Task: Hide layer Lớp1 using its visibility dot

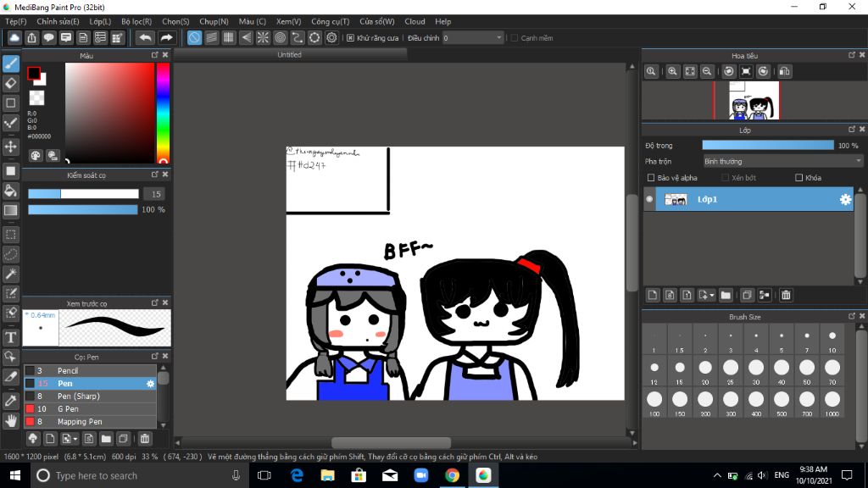Action: coord(650,199)
